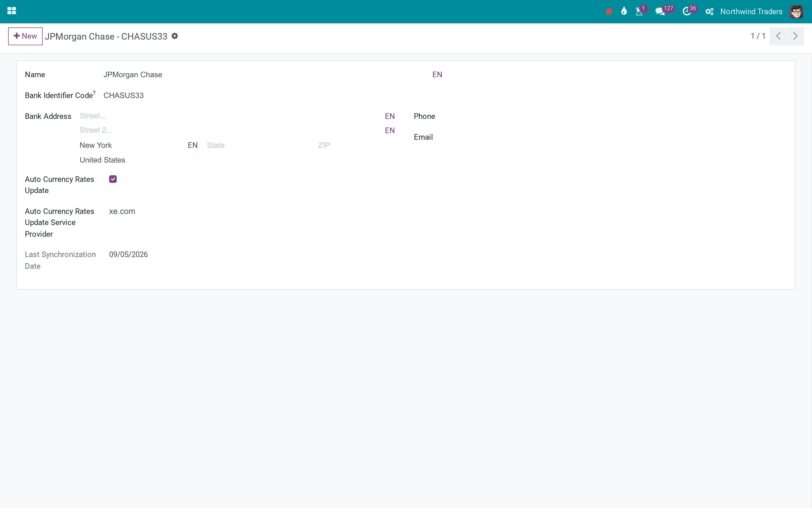
Task: Open the hourglass timer notifications
Action: 639,12
